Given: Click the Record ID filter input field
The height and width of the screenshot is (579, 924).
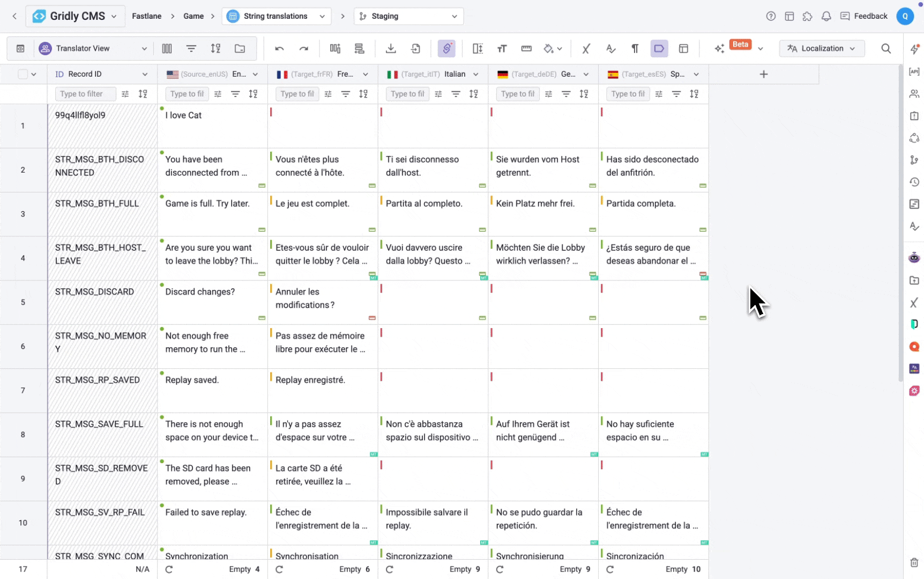Looking at the screenshot, I should 85,94.
